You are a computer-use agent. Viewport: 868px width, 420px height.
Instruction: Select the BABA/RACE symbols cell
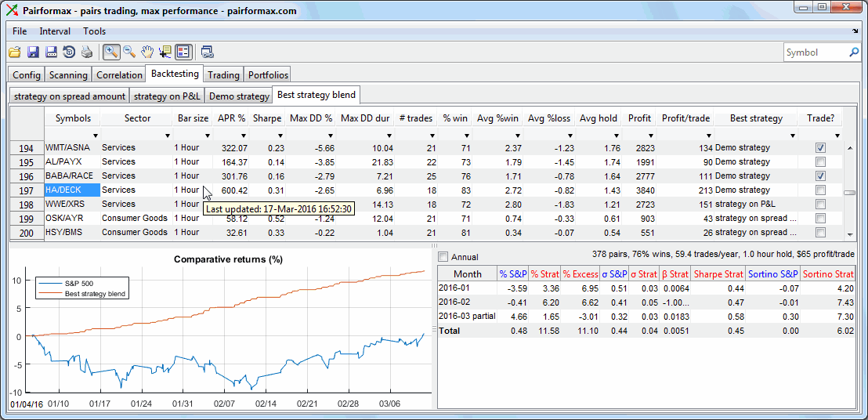(72, 176)
